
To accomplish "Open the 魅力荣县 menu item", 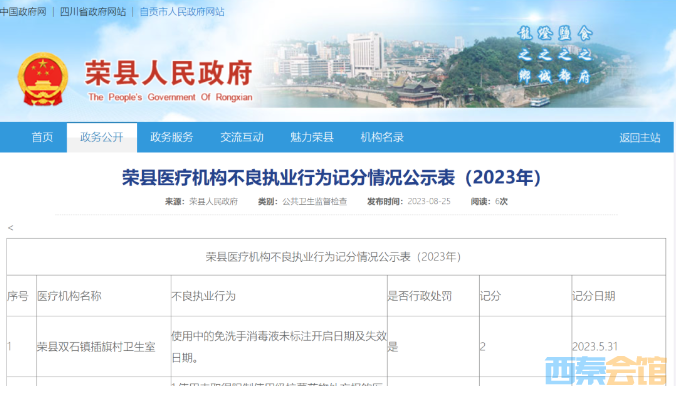I will [312, 137].
